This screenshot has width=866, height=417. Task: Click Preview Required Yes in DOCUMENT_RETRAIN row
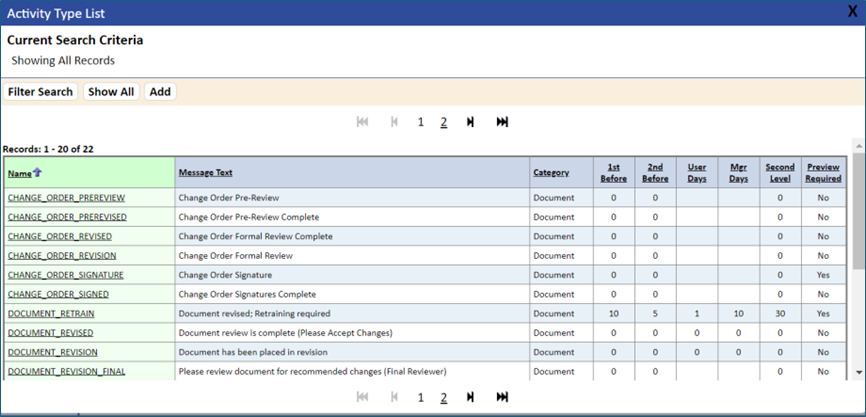point(823,314)
